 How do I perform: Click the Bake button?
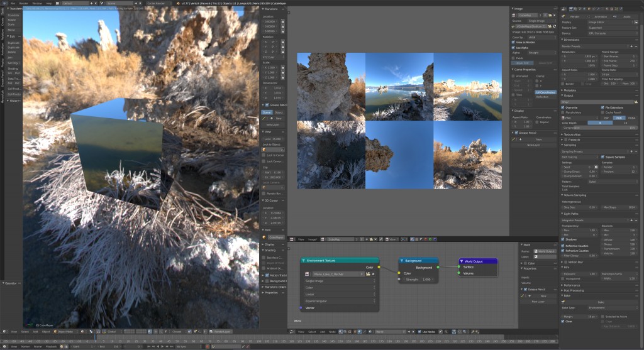[599, 302]
